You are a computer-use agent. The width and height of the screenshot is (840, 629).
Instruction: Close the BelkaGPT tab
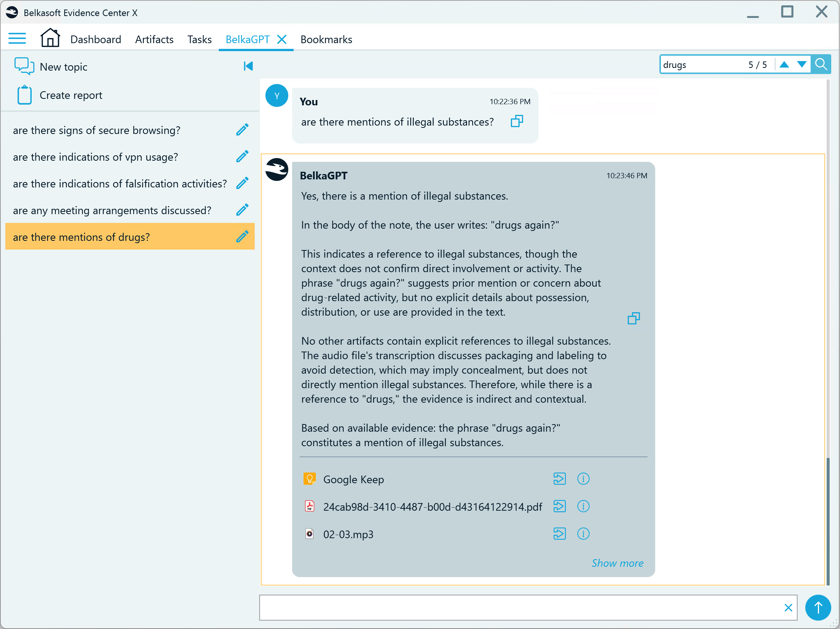(282, 39)
